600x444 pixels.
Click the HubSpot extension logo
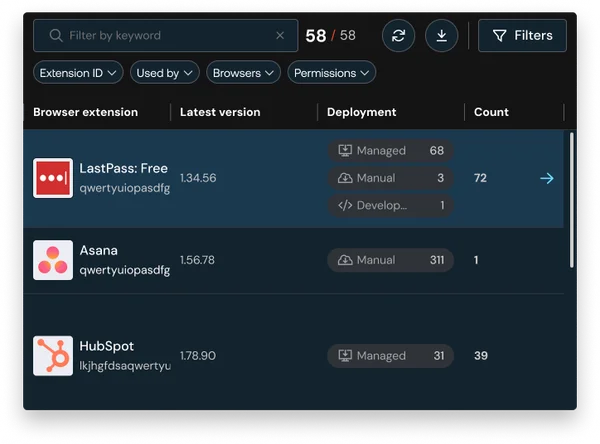[x=53, y=356]
